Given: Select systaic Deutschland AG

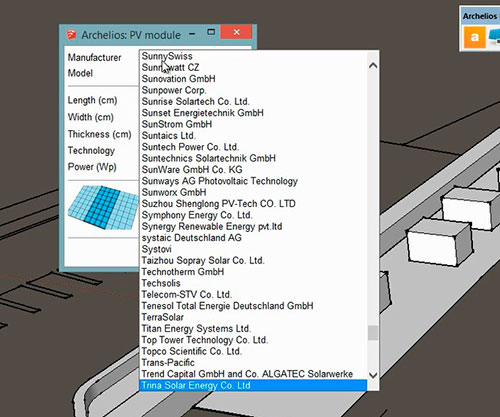Looking at the screenshot, I should tap(253, 238).
